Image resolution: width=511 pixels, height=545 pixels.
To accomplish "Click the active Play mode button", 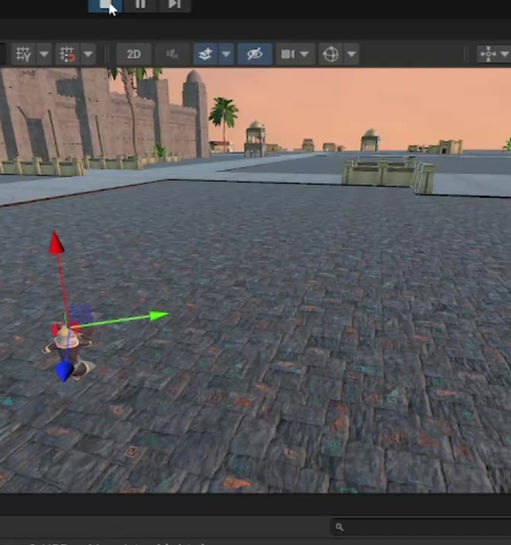I will 105,5.
